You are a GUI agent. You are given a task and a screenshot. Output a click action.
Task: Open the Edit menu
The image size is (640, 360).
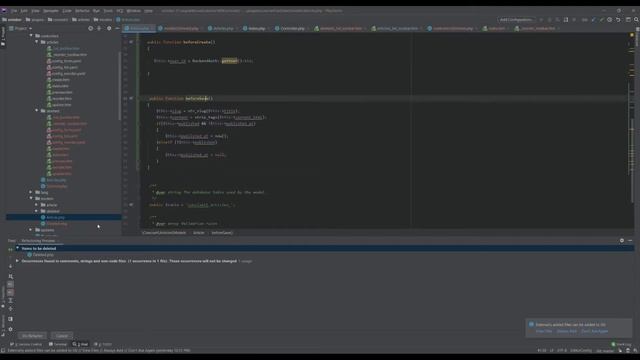pyautogui.click(x=24, y=11)
